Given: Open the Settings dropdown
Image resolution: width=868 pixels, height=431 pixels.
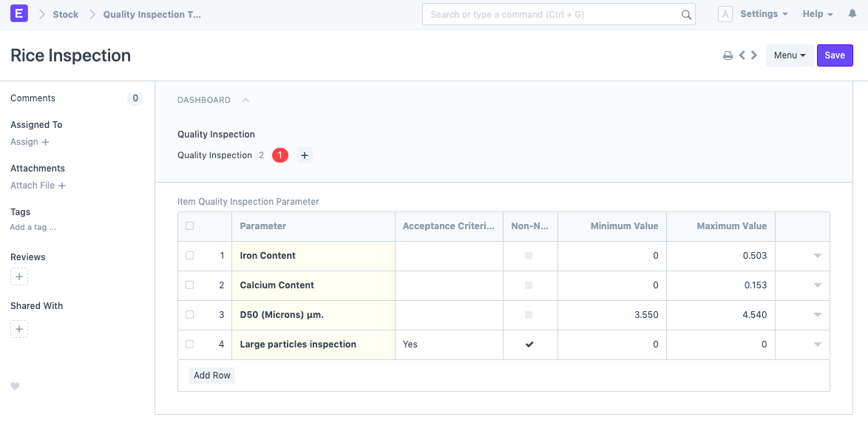Looking at the screenshot, I should [x=764, y=14].
